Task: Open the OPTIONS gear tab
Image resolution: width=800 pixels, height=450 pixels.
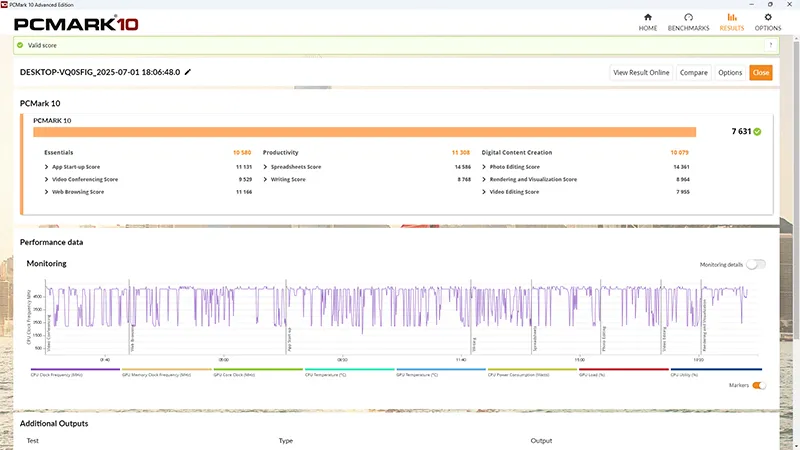Action: pos(768,22)
